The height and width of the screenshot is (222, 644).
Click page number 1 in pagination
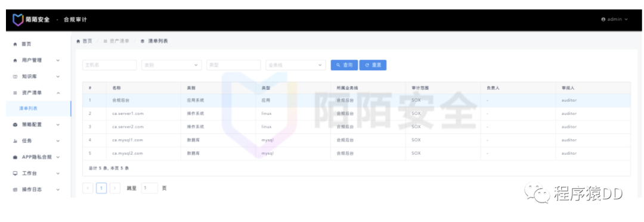tap(101, 189)
